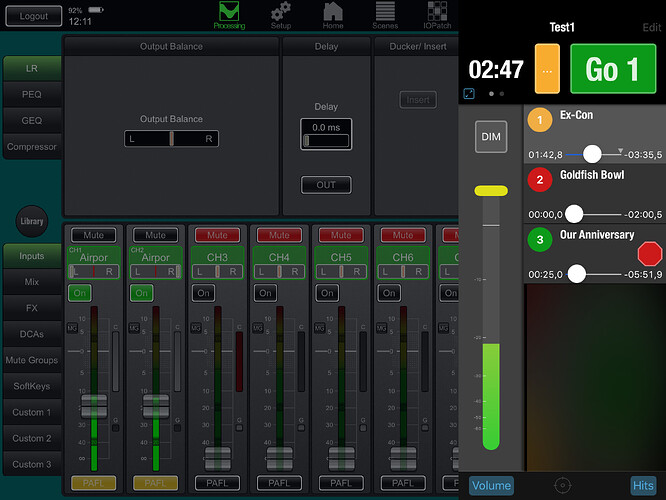Select cue number 3 green circle
This screenshot has width=666, height=500.
(540, 240)
